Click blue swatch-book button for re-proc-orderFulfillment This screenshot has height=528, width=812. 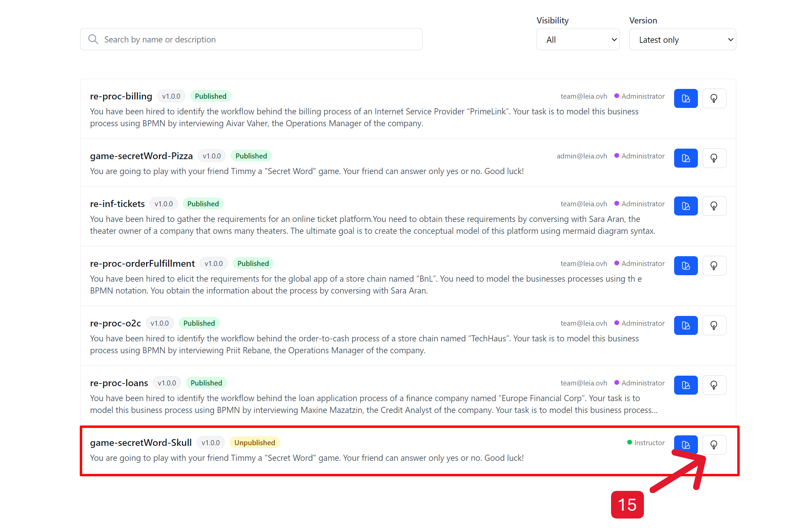coord(685,266)
